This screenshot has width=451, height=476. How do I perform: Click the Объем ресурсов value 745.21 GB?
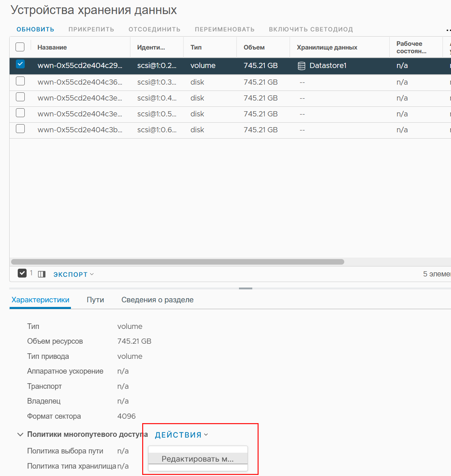pyautogui.click(x=134, y=341)
